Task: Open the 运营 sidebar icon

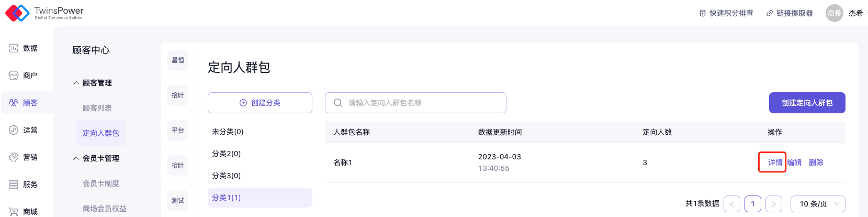Action: click(14, 130)
